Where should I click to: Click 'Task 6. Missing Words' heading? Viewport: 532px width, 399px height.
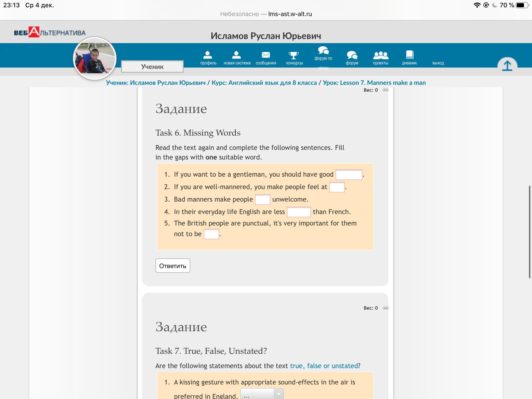198,133
